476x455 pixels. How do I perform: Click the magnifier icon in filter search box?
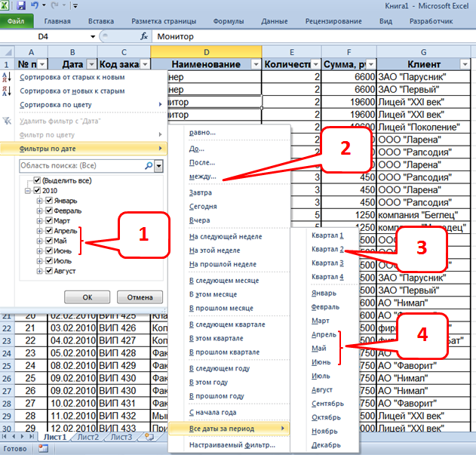(148, 165)
